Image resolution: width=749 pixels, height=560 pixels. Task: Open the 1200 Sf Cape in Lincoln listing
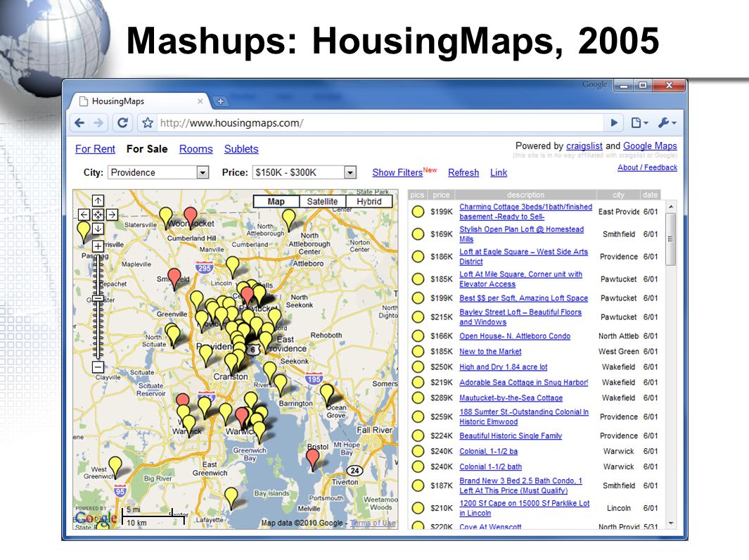click(x=525, y=508)
